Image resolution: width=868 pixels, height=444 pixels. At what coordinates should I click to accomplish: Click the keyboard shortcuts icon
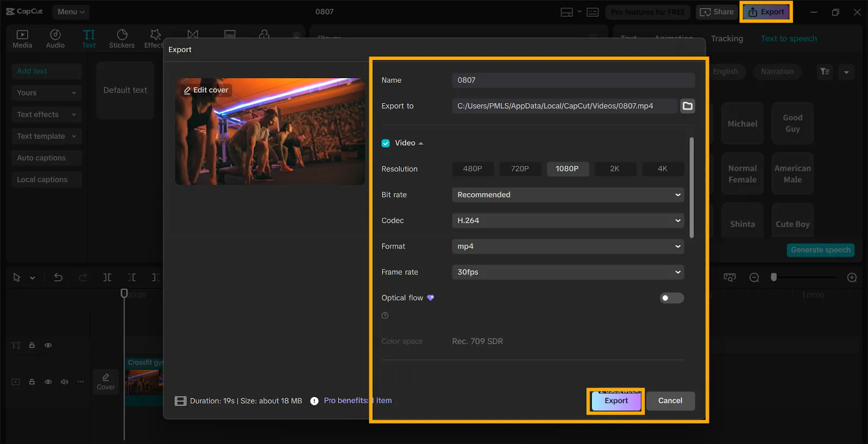pyautogui.click(x=593, y=12)
